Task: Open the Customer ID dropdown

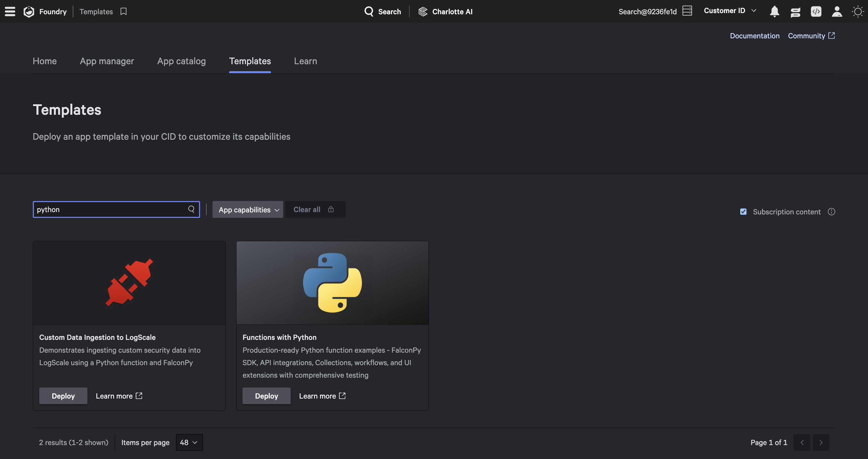Action: tap(730, 11)
